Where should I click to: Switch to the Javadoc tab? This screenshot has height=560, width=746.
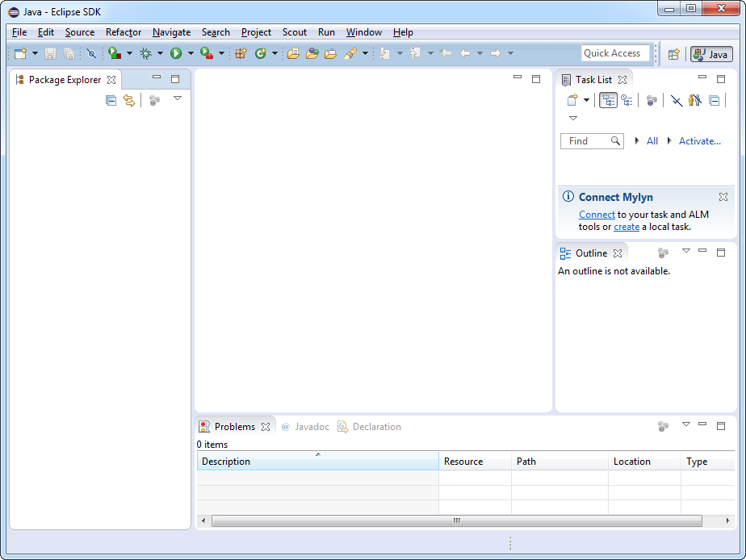(x=305, y=427)
